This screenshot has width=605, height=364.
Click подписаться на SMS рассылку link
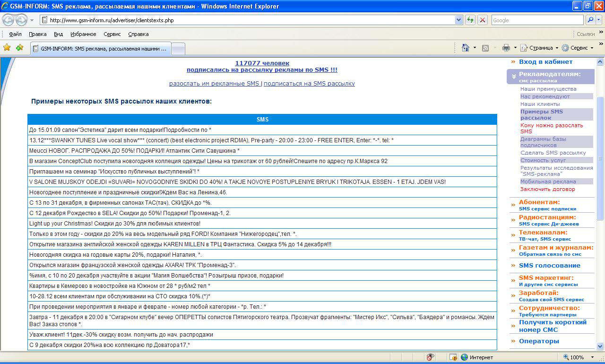click(309, 83)
